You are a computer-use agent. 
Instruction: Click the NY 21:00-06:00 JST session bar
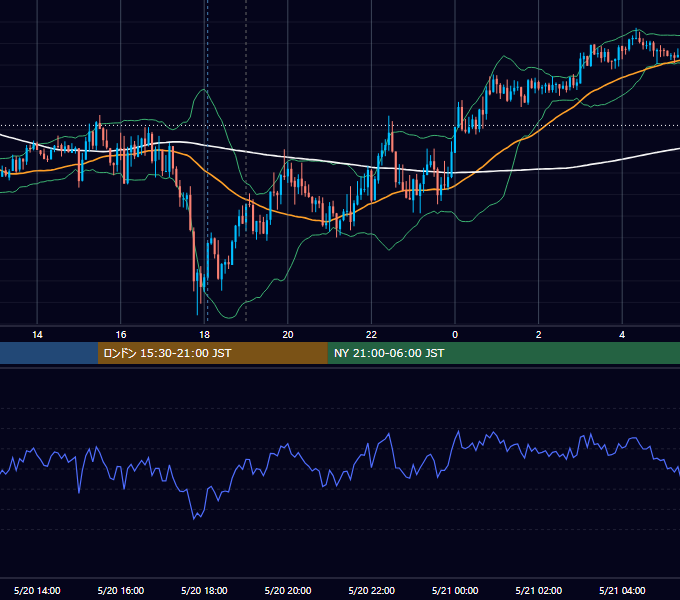point(503,353)
